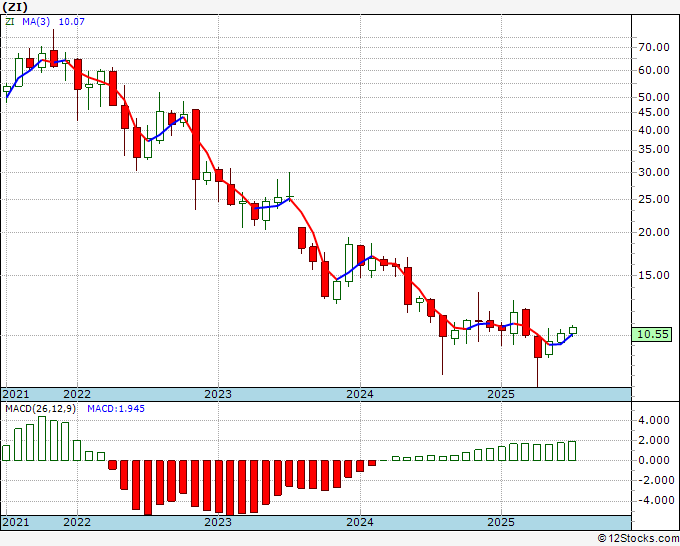
Task: Select 2023 on the MACD timeline
Action: (x=218, y=522)
